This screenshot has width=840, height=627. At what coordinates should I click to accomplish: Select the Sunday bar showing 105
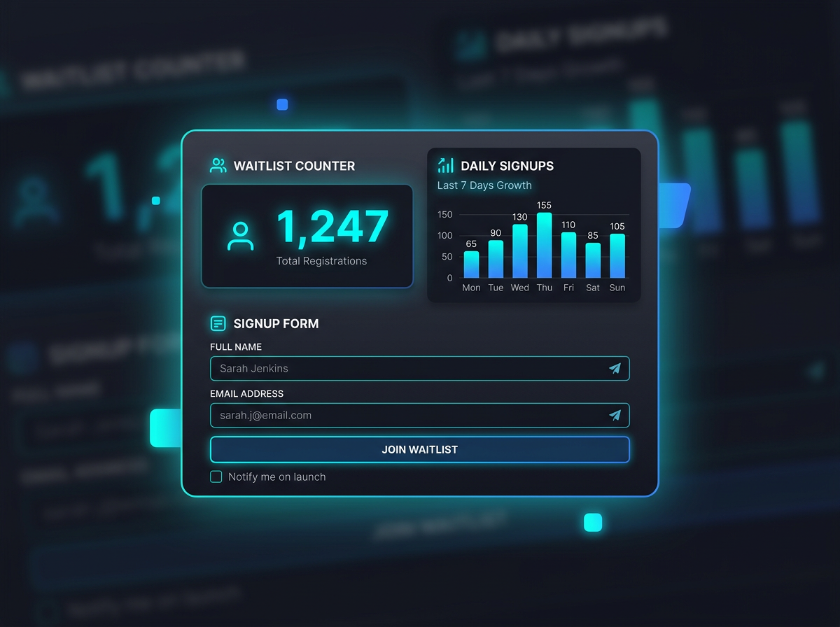pyautogui.click(x=617, y=256)
